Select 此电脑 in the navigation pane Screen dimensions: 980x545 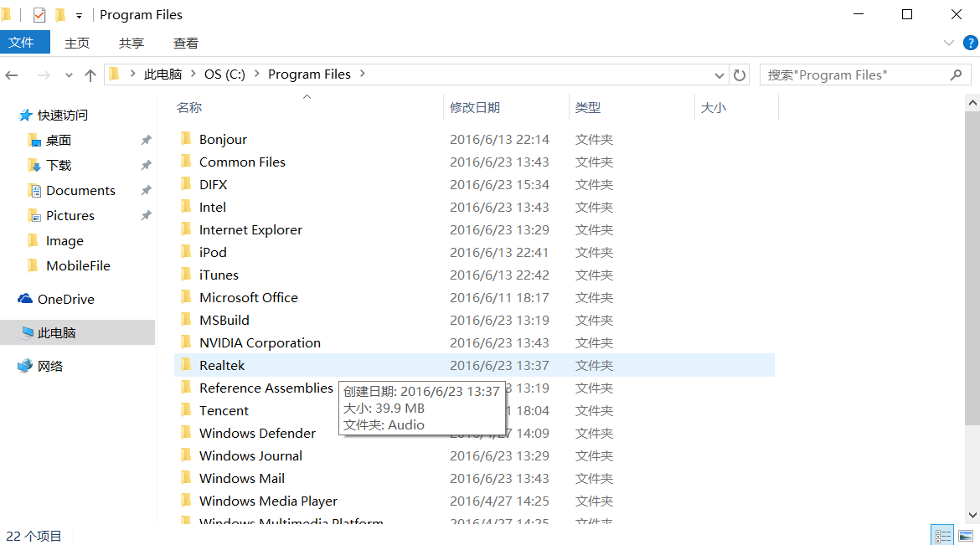[78, 332]
